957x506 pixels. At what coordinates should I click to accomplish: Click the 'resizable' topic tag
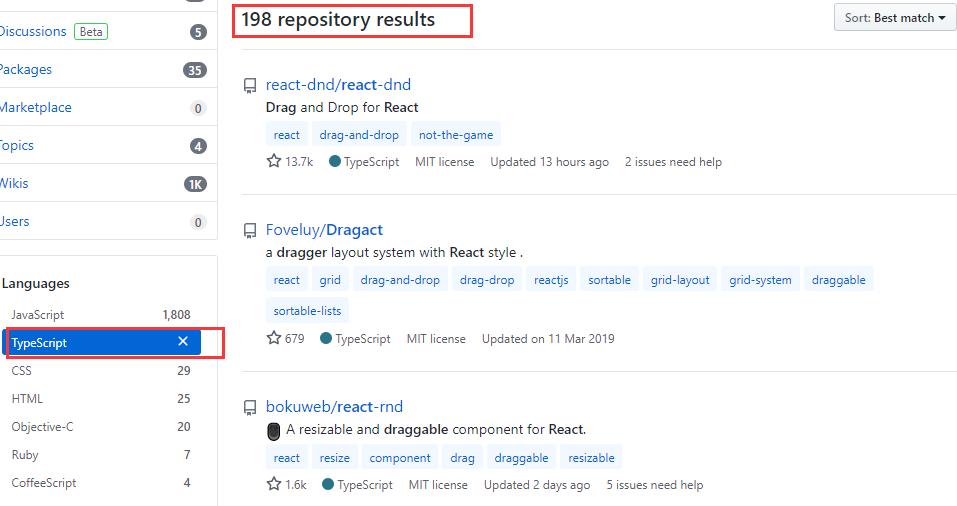[591, 457]
